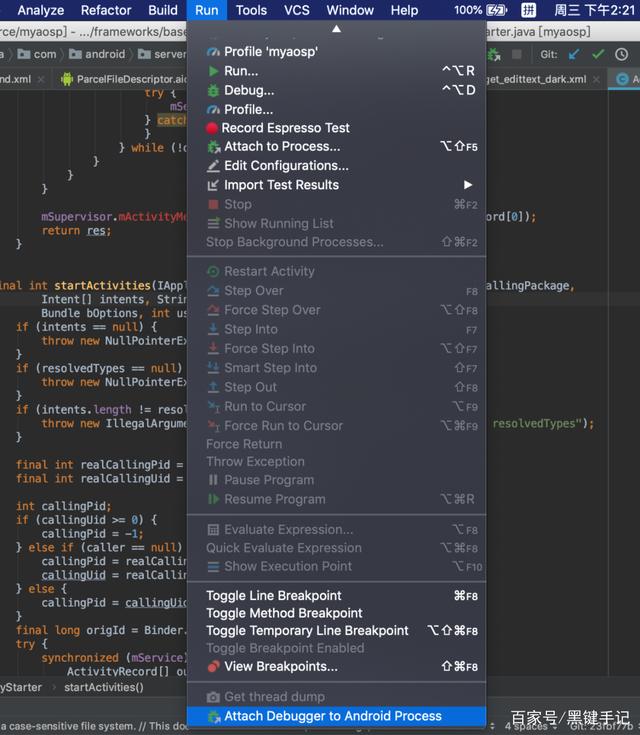640x735 pixels.
Task: Click the Profile 'myaosp' gauge icon
Action: (213, 52)
